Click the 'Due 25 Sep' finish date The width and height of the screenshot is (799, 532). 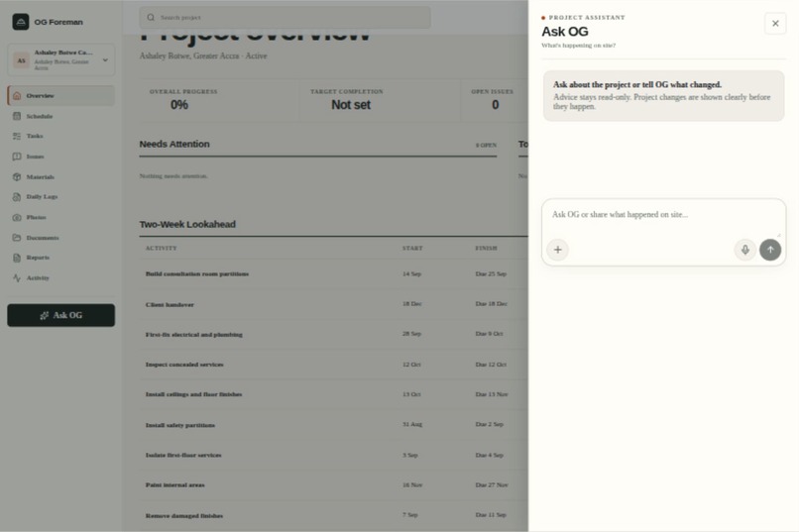[491, 273]
